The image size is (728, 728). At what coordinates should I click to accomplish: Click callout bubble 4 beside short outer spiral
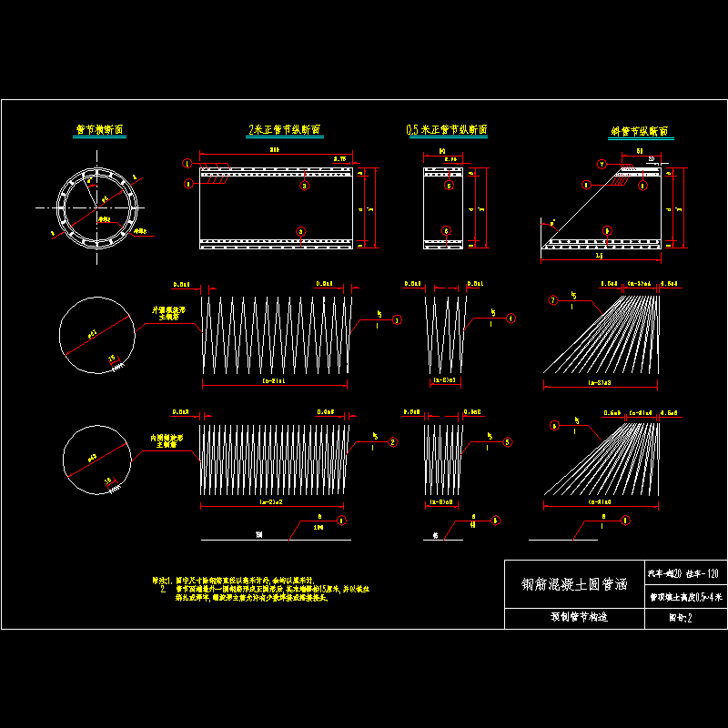(511, 318)
